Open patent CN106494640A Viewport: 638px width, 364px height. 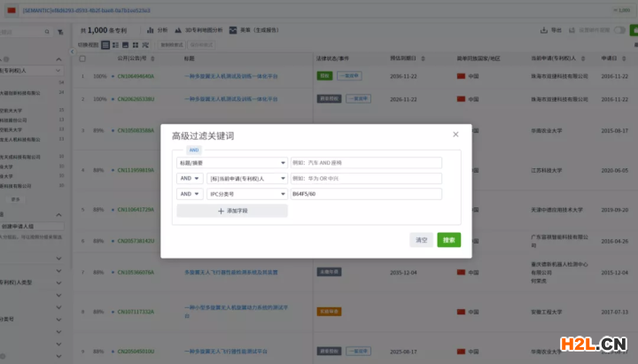[x=136, y=76]
